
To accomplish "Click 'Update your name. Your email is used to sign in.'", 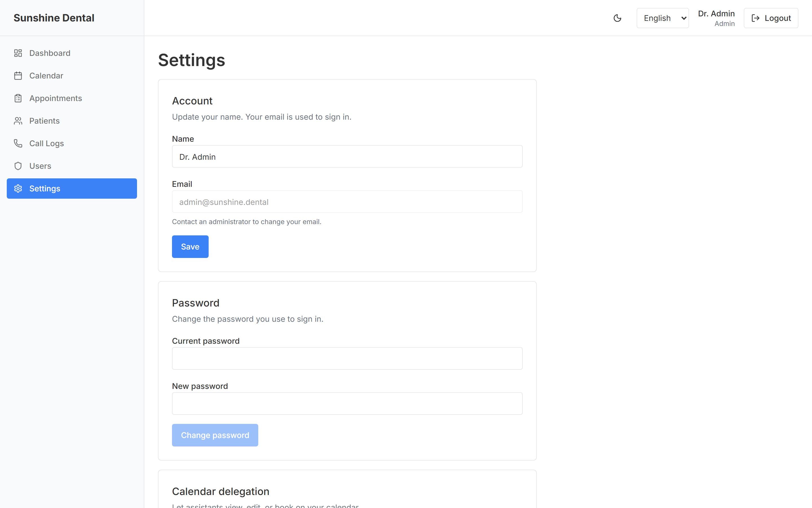I will click(262, 117).
